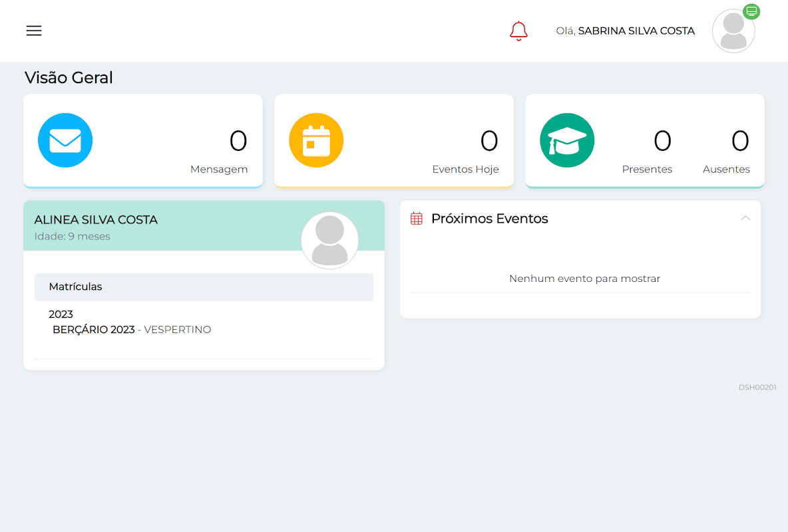The height and width of the screenshot is (532, 788).
Task: Collapse the Próximos Eventos panel chevron
Action: pyautogui.click(x=745, y=218)
